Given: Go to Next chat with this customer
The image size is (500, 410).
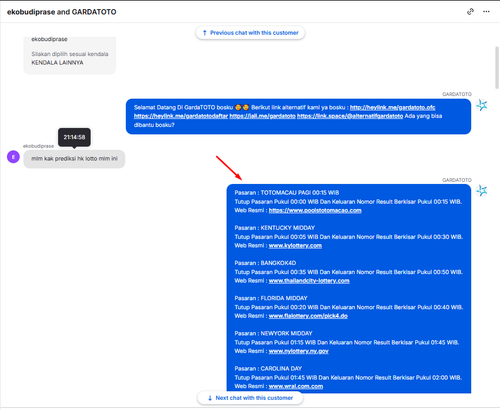Looking at the screenshot, I should coord(250,398).
